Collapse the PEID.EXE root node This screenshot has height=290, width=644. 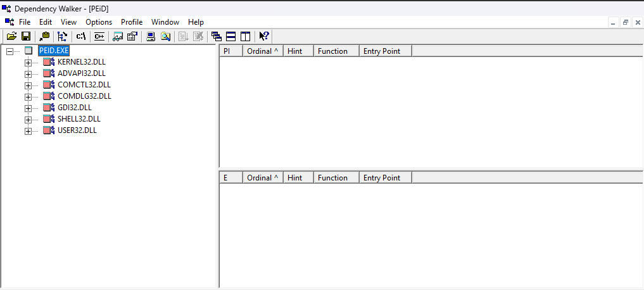tap(10, 51)
